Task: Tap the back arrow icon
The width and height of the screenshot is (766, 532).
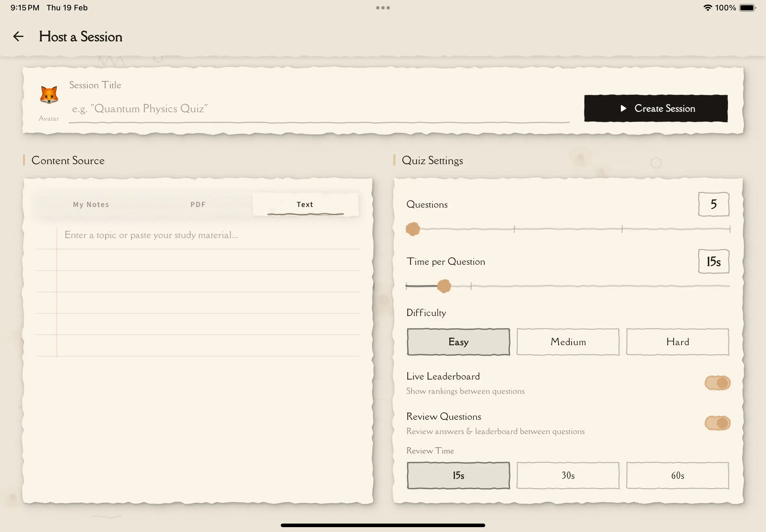Action: (19, 36)
